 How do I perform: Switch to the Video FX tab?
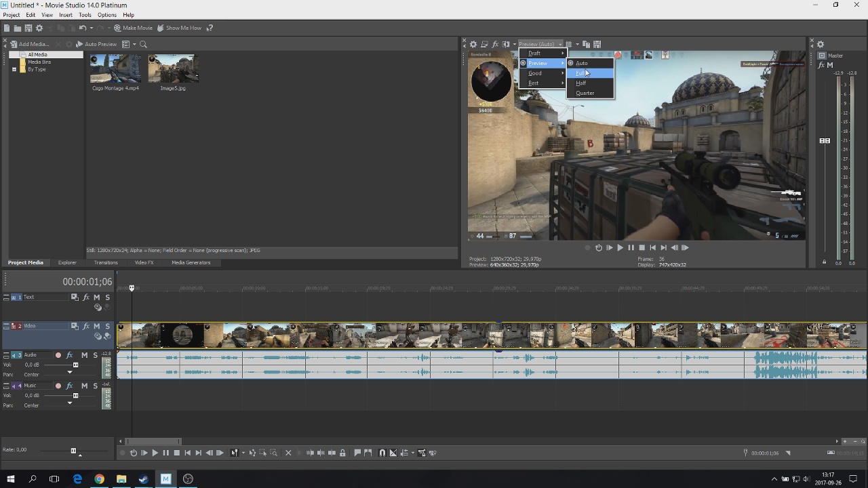click(144, 263)
